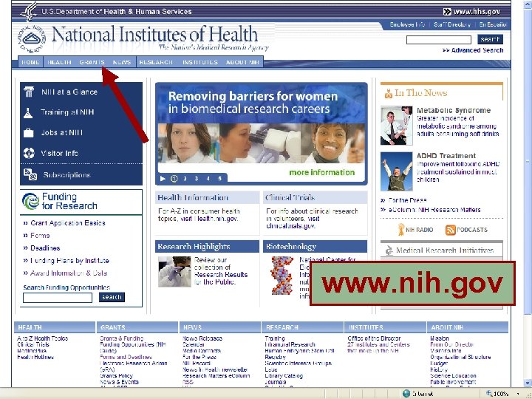
Task: Open the HEALTH navigation tab
Action: pos(59,62)
